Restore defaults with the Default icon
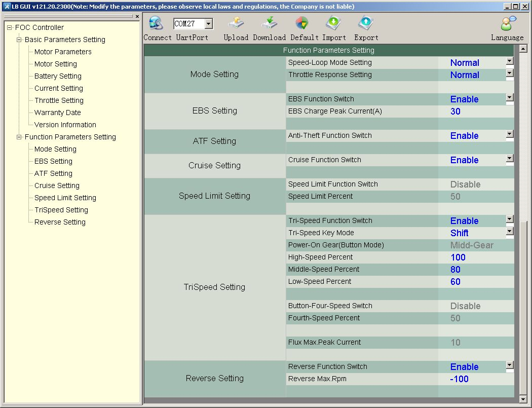 302,24
